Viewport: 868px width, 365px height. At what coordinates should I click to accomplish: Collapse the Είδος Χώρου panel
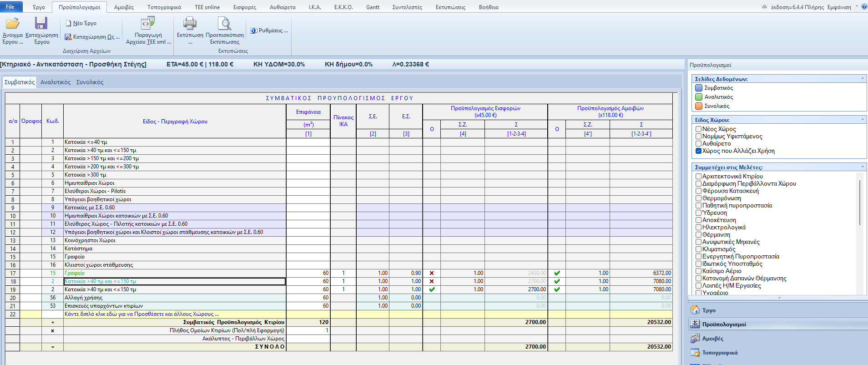(863, 120)
